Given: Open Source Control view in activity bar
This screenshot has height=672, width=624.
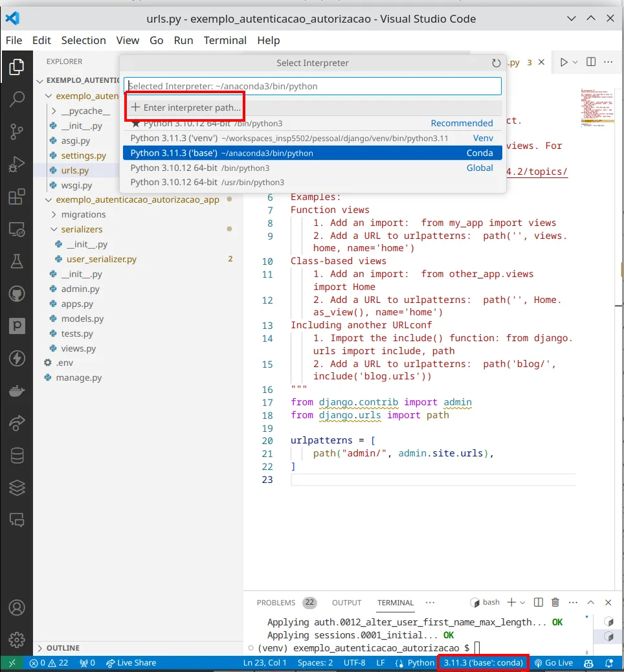Looking at the screenshot, I should (x=17, y=131).
